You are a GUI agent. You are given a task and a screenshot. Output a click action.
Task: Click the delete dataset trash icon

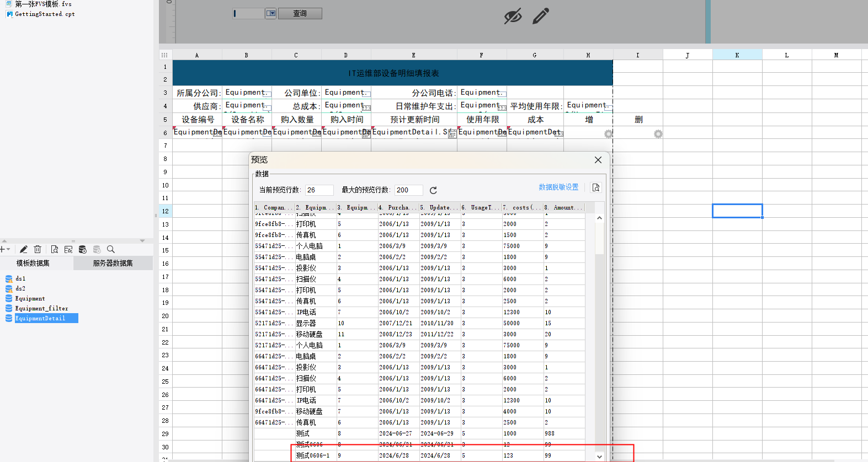pyautogui.click(x=38, y=249)
